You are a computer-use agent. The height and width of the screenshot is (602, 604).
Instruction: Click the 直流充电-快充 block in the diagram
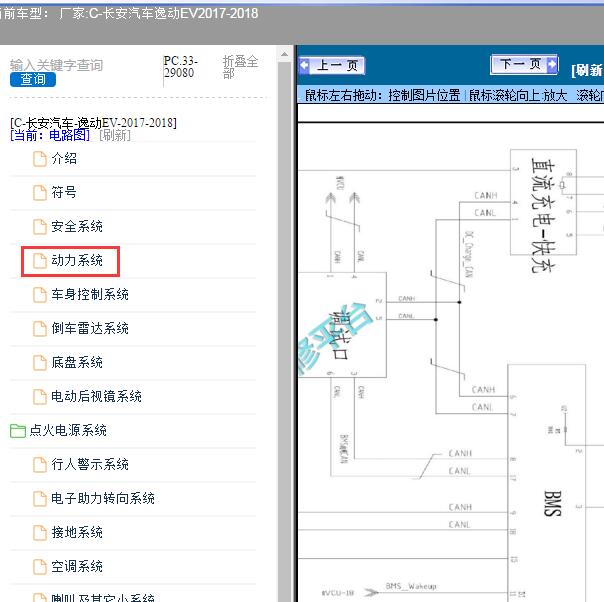[543, 202]
